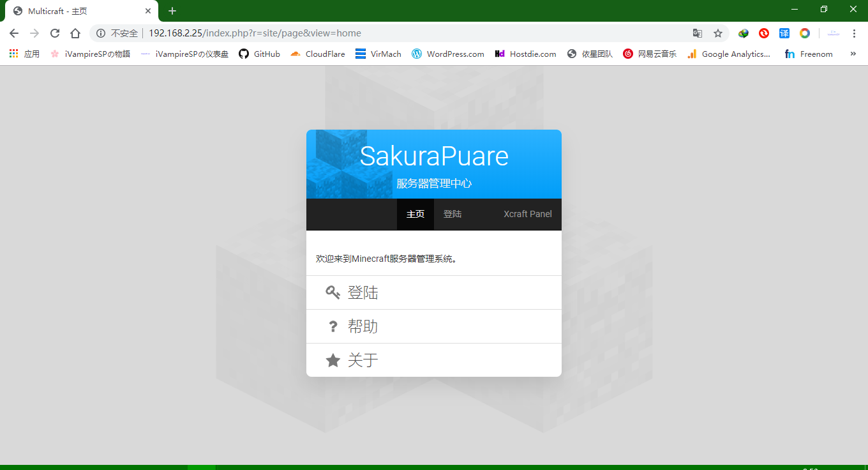Open the Freenom bookmark
The width and height of the screenshot is (868, 470).
(809, 54)
